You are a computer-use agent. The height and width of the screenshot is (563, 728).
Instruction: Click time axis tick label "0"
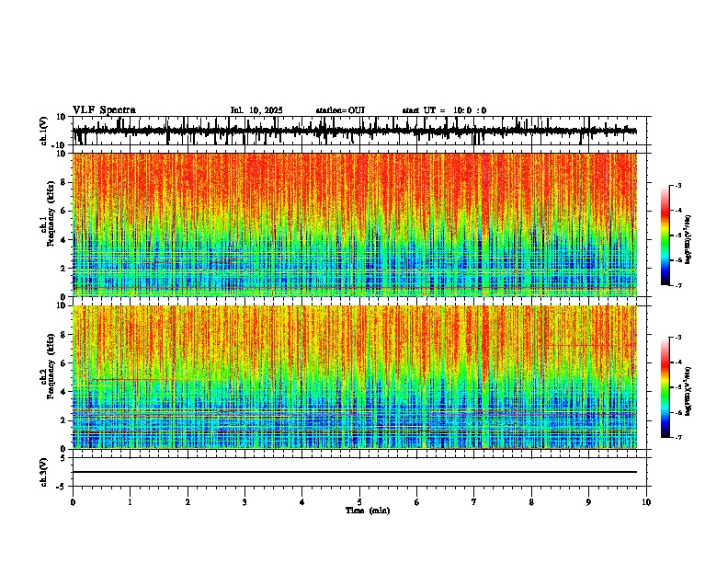pos(73,502)
